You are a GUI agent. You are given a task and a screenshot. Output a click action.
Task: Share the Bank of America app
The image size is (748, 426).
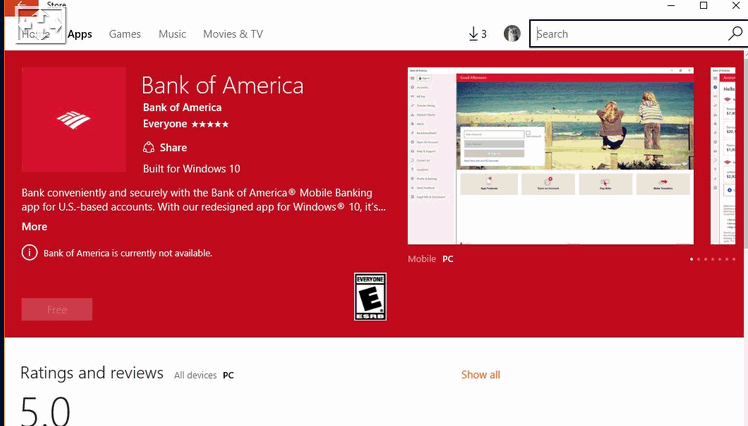[x=165, y=147]
